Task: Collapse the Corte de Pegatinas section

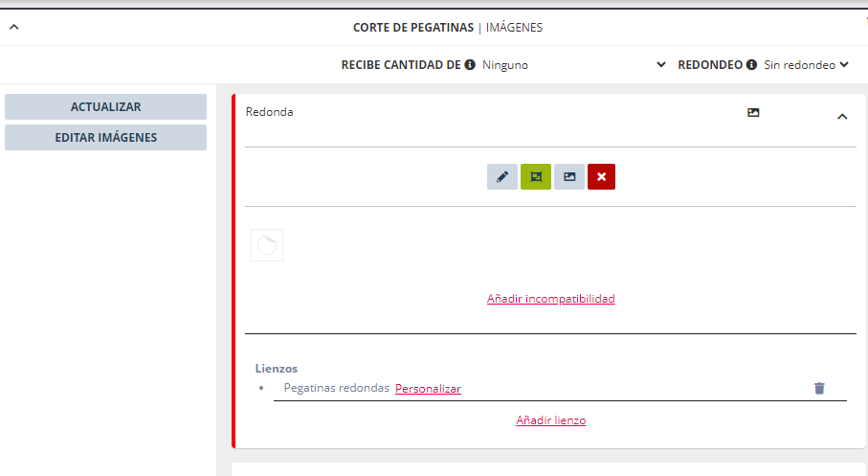Action: [13, 27]
